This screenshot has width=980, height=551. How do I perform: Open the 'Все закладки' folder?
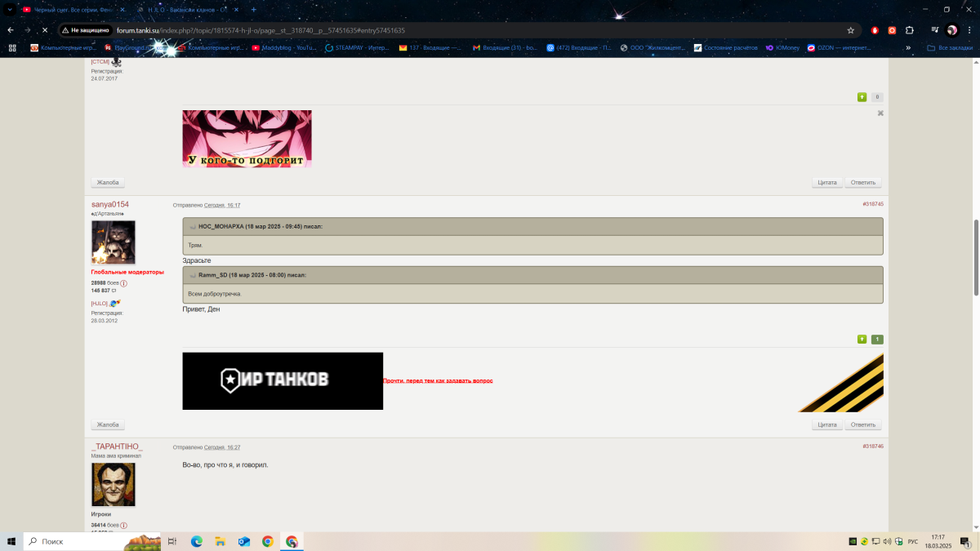coord(950,48)
